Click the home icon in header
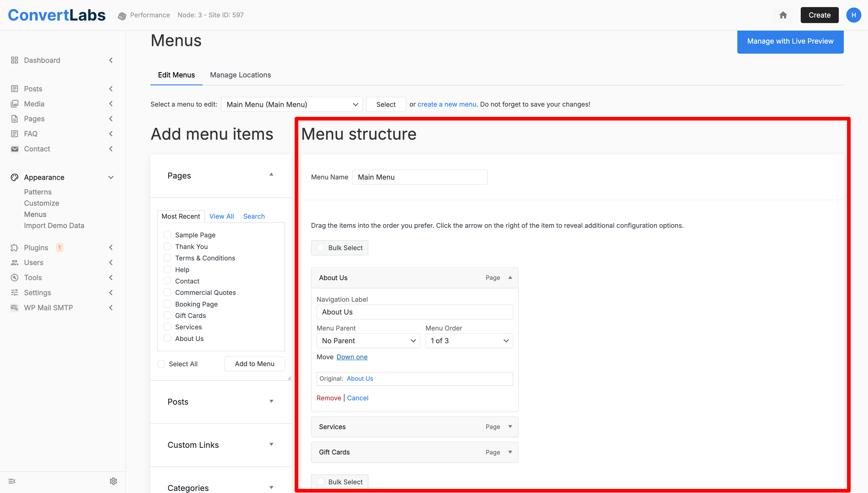 [x=783, y=15]
